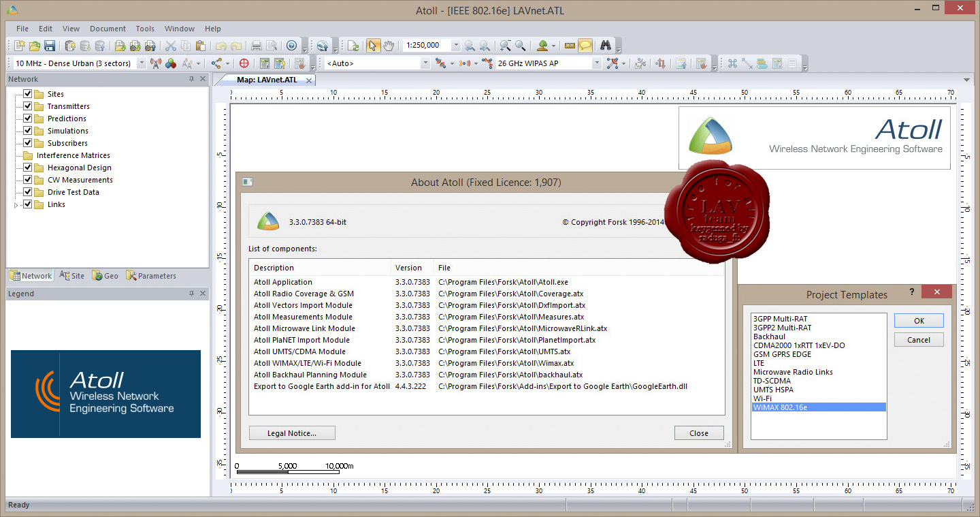Activate the hand pan tool

[x=389, y=46]
